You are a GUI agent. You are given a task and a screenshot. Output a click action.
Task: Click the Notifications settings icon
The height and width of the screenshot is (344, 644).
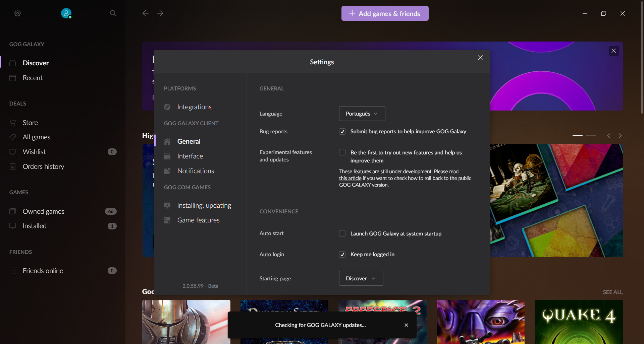[167, 171]
